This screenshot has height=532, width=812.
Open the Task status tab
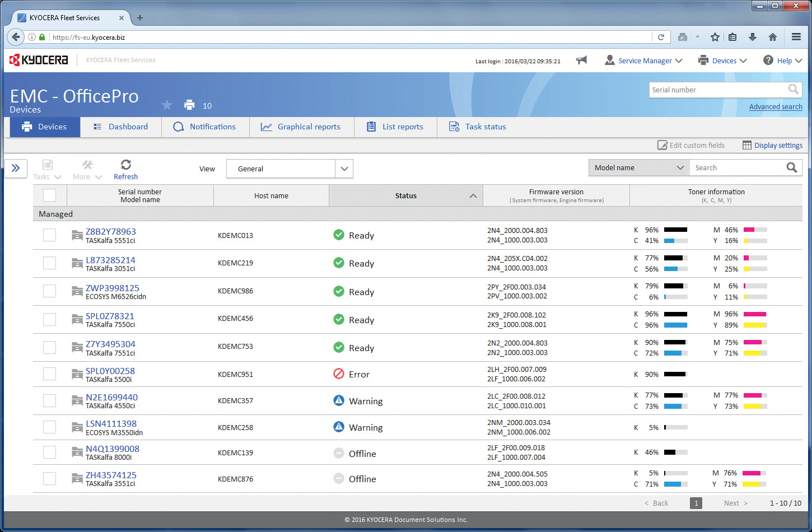click(478, 127)
